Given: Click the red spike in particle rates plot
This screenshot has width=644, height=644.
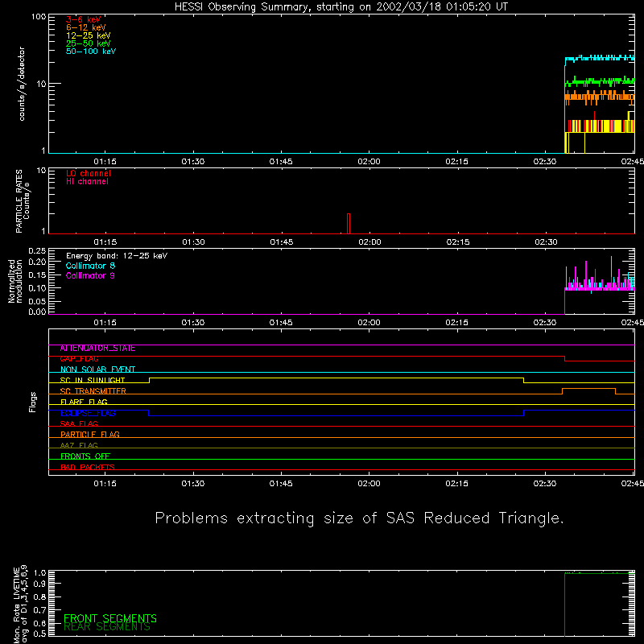Looking at the screenshot, I should pyautogui.click(x=349, y=224).
